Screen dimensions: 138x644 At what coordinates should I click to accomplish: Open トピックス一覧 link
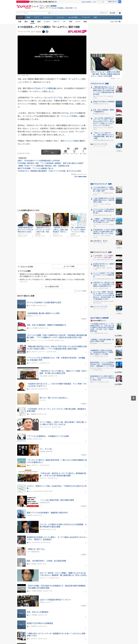(x=115, y=21)
